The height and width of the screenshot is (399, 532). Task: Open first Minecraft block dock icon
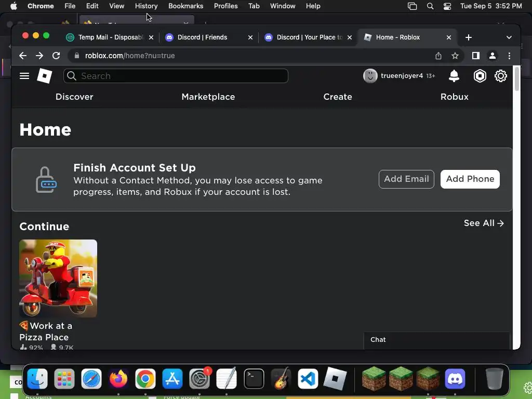coord(374,379)
